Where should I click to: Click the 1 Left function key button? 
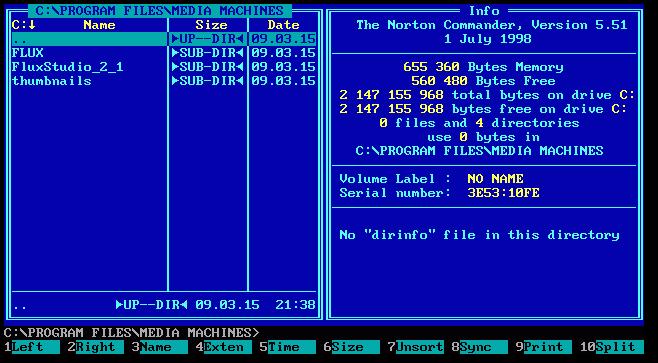[x=32, y=347]
